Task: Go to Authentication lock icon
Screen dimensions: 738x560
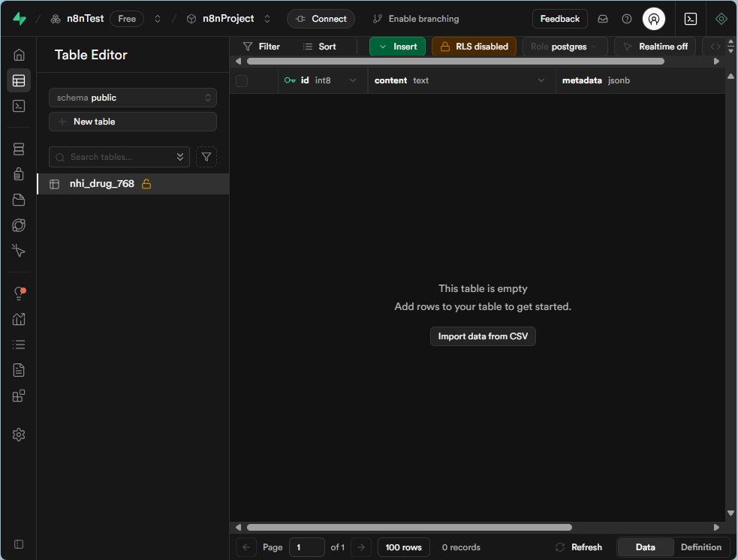Action: pos(19,174)
